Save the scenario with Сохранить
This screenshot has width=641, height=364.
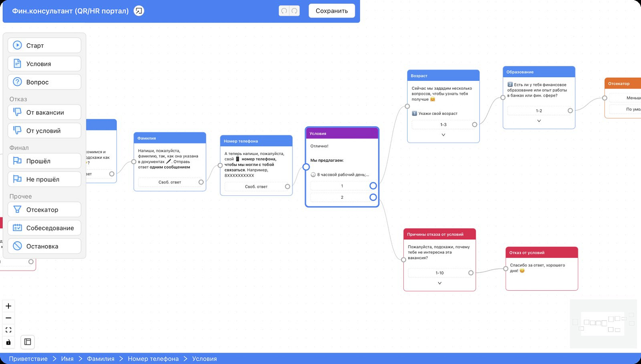[x=332, y=11]
